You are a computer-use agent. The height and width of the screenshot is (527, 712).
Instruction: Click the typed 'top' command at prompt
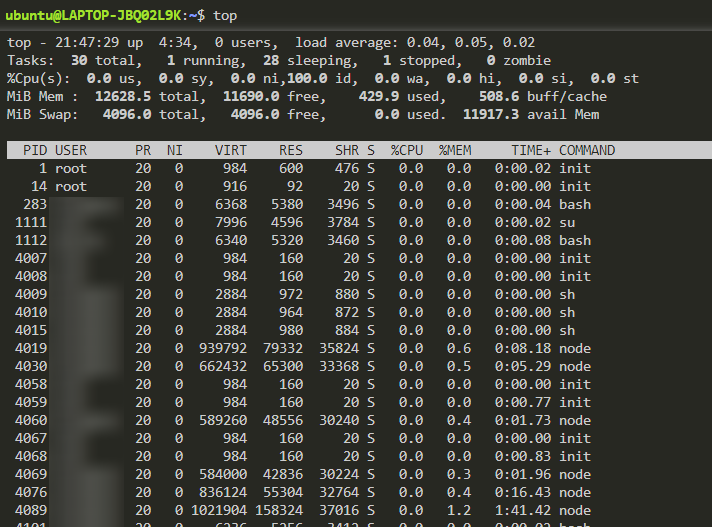(226, 15)
